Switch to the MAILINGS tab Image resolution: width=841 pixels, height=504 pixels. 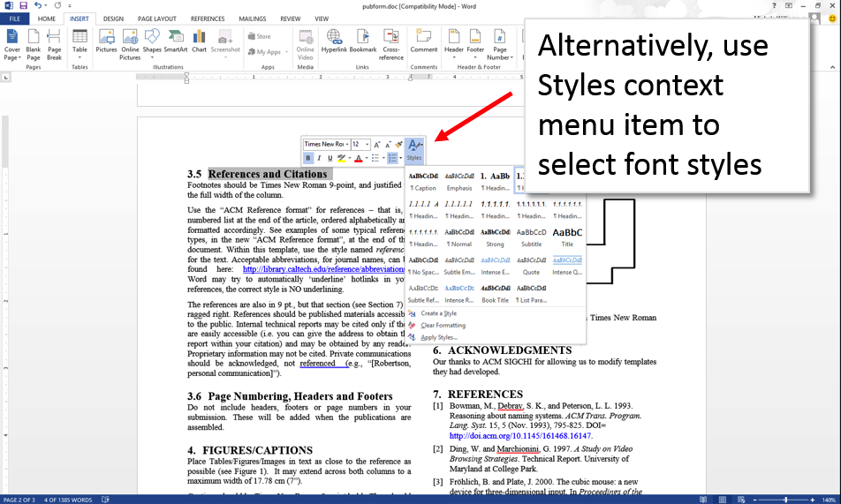pyautogui.click(x=252, y=19)
